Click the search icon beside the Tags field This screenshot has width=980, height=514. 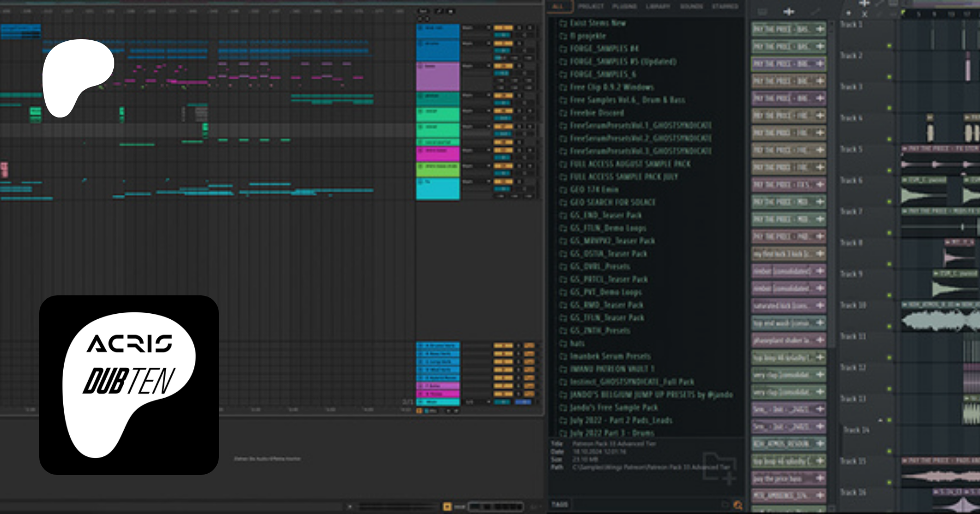coord(738,505)
